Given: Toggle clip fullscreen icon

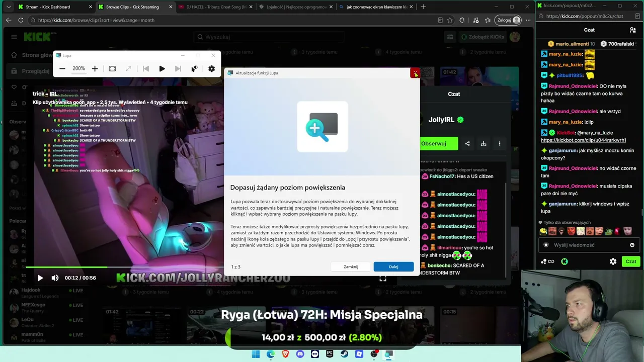Looking at the screenshot, I should click(x=383, y=278).
